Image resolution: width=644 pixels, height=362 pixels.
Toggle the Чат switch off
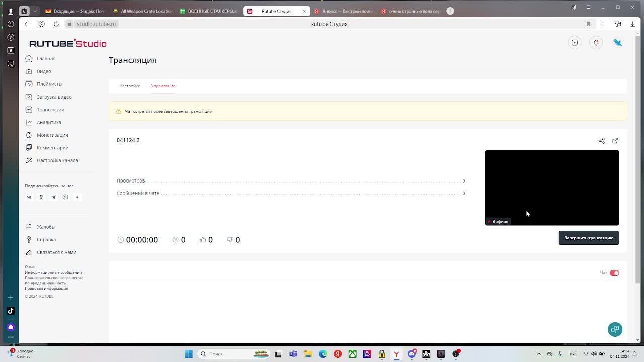click(614, 273)
